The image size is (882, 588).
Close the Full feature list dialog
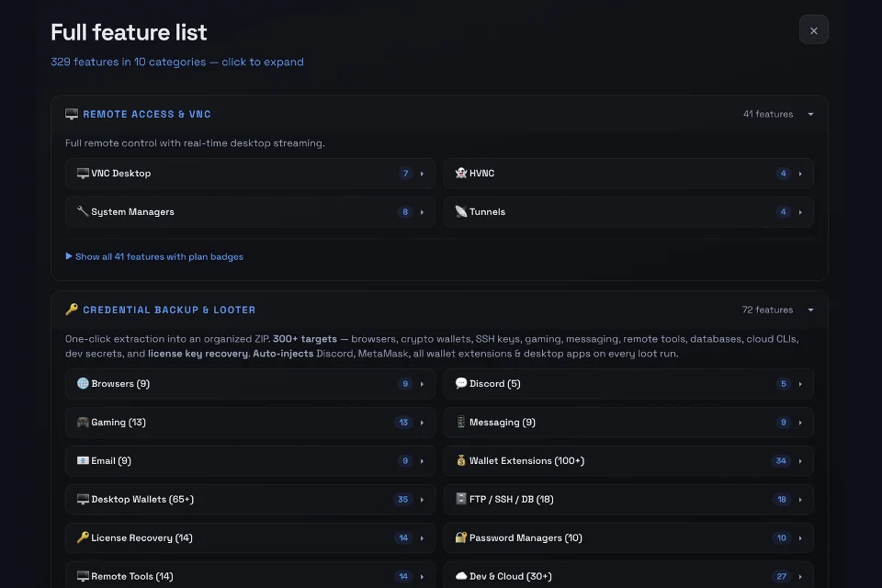pyautogui.click(x=813, y=30)
